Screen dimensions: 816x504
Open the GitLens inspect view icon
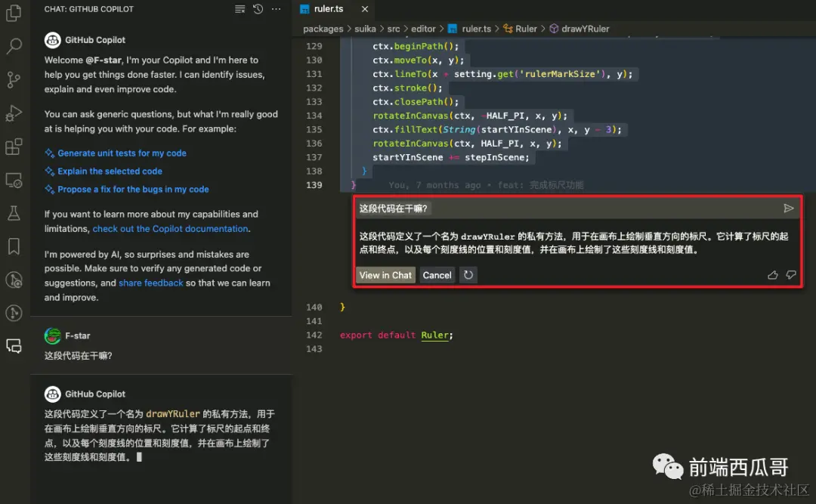pos(14,280)
